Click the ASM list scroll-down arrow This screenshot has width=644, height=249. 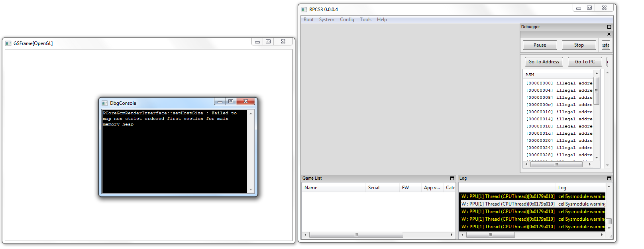(x=597, y=157)
